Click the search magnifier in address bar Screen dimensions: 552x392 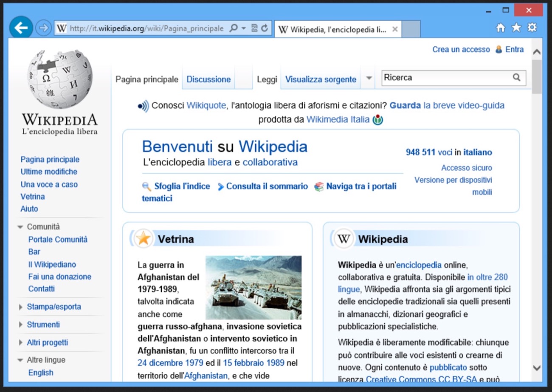coord(233,28)
